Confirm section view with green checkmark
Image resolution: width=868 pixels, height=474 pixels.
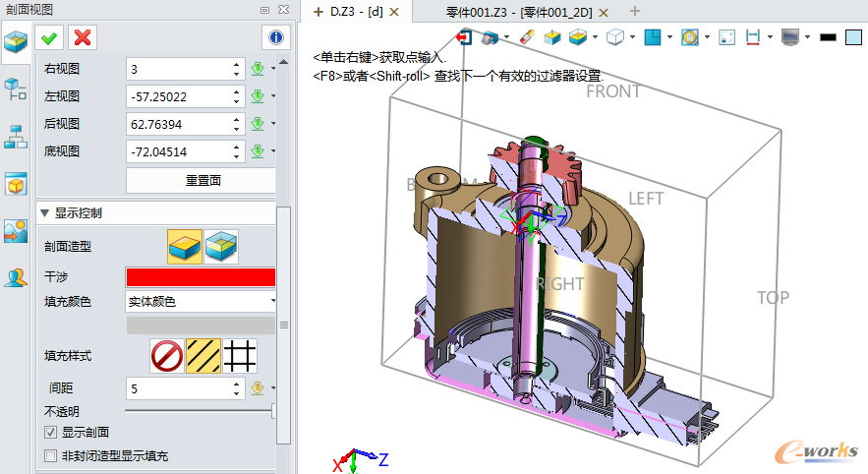point(49,37)
